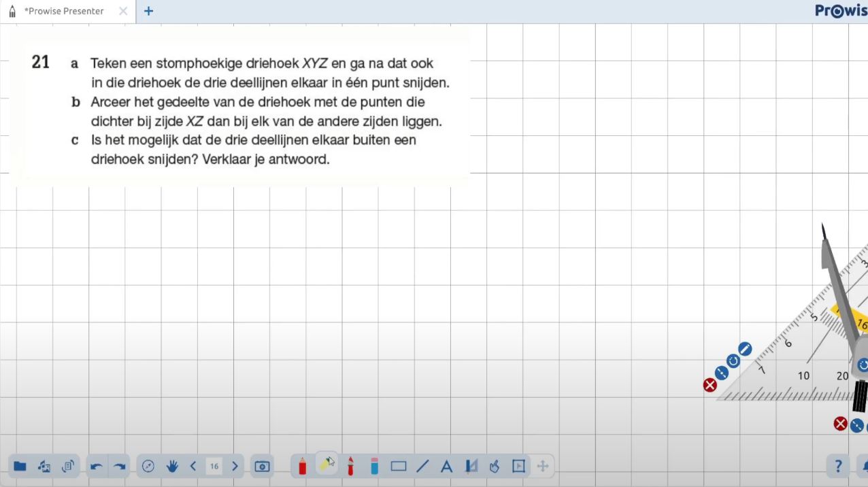
Task: Choose the rectangle shape tool
Action: tap(399, 466)
